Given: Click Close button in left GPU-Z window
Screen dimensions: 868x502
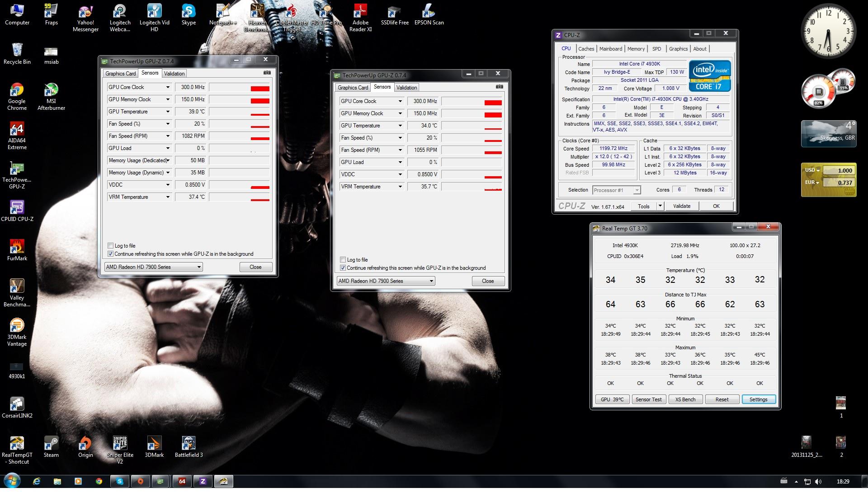Looking at the screenshot, I should [x=255, y=267].
